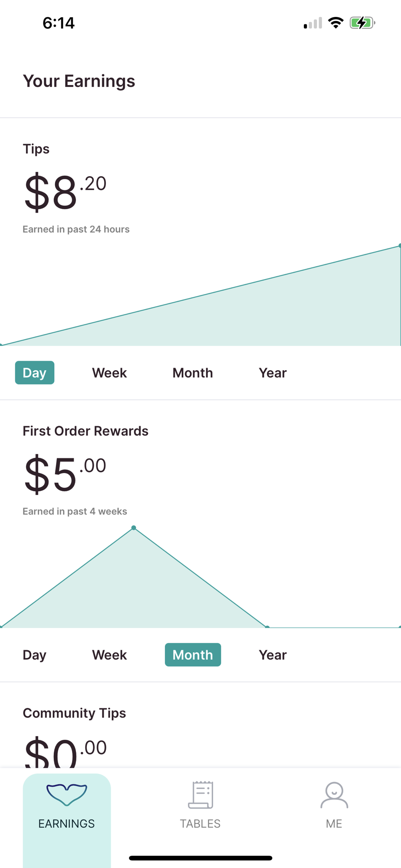Screen dimensions: 401x868
Task: Tap the Community Tips section heading
Action: click(x=74, y=713)
